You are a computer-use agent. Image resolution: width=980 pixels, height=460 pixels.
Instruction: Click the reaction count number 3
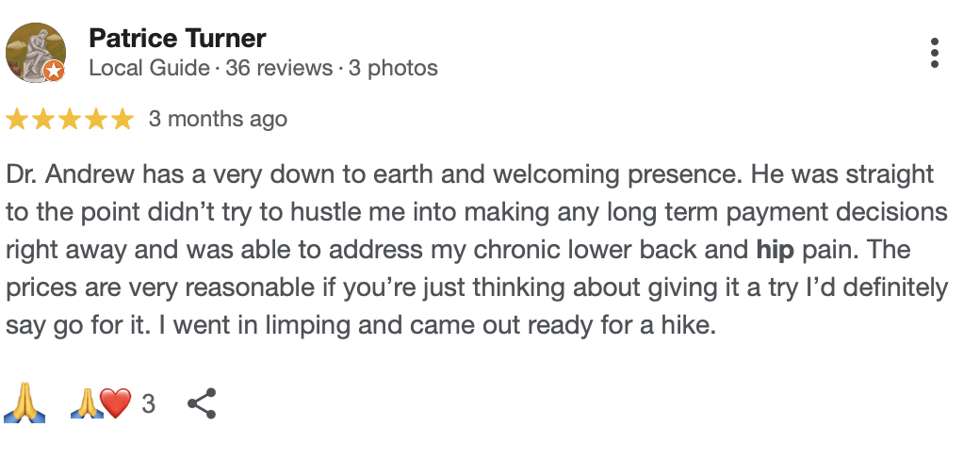[x=148, y=404]
